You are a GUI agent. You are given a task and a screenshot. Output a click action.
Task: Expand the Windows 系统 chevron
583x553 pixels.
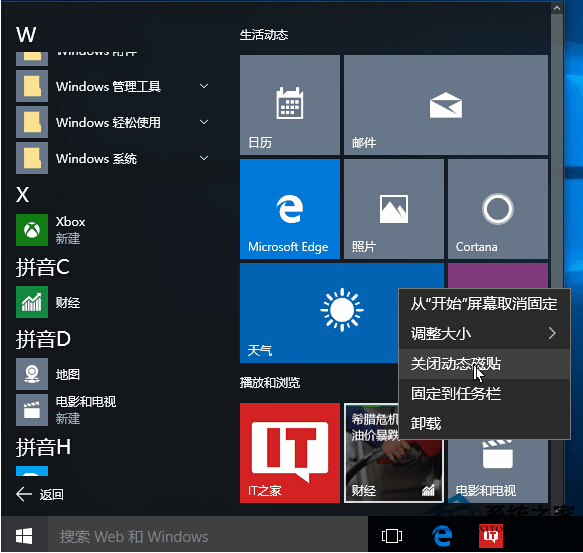[x=204, y=158]
